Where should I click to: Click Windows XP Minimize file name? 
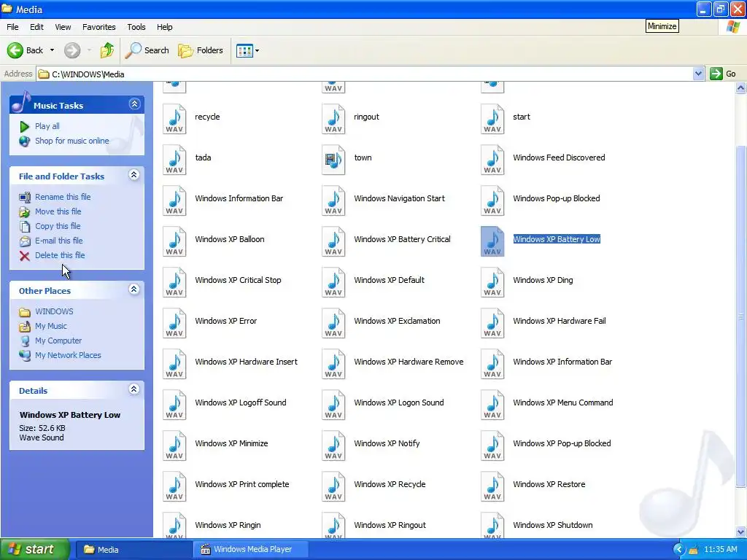point(231,443)
